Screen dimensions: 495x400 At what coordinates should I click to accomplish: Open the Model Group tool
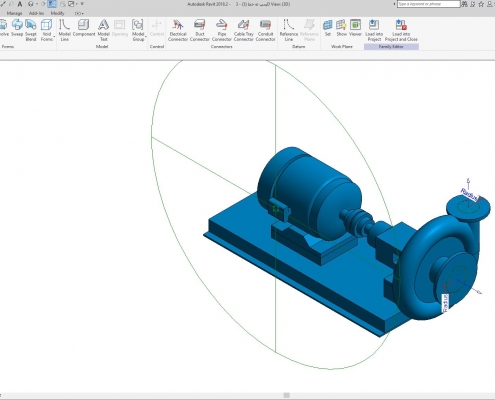coord(138,30)
